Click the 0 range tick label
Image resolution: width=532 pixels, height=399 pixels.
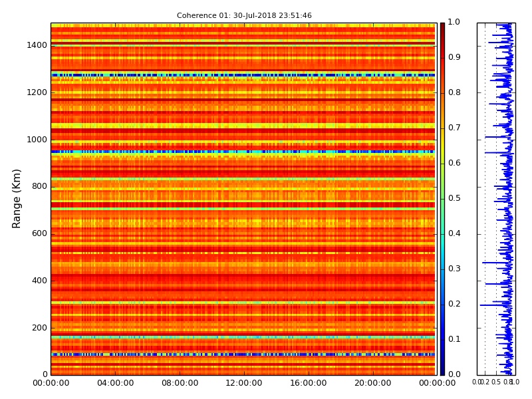pyautogui.click(x=45, y=374)
